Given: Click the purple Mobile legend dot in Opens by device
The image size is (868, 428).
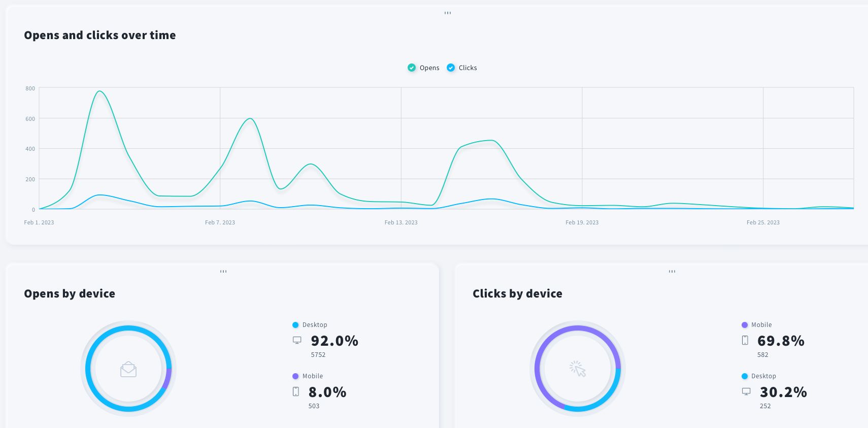Looking at the screenshot, I should (x=295, y=376).
